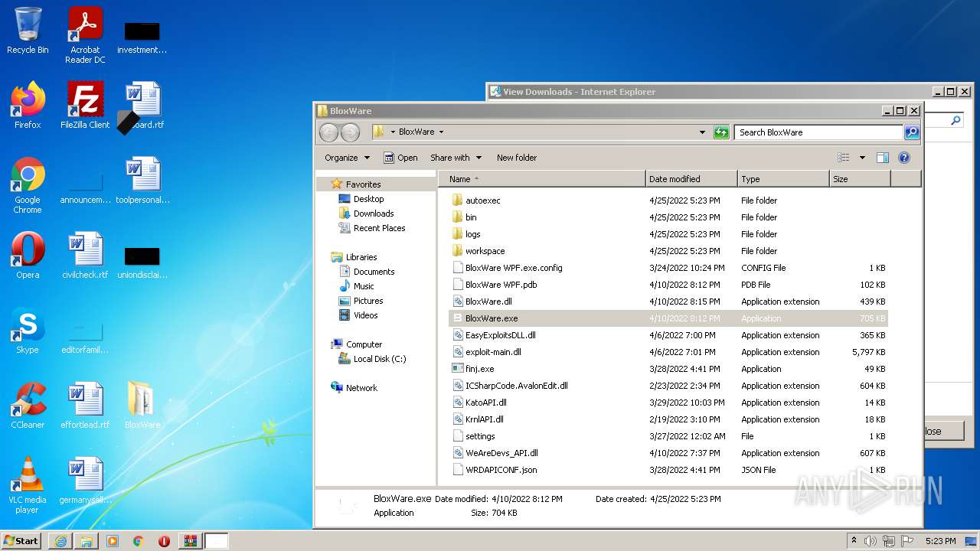Open effortlead.rtf document on desktop
The width and height of the screenshot is (980, 551).
point(85,406)
